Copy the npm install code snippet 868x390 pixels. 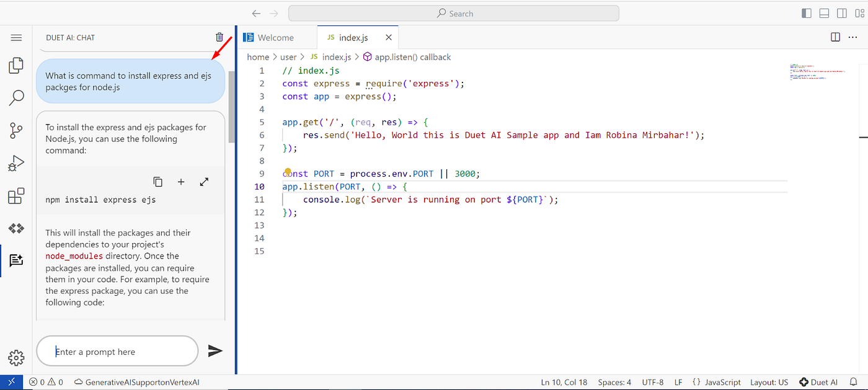[x=158, y=182]
